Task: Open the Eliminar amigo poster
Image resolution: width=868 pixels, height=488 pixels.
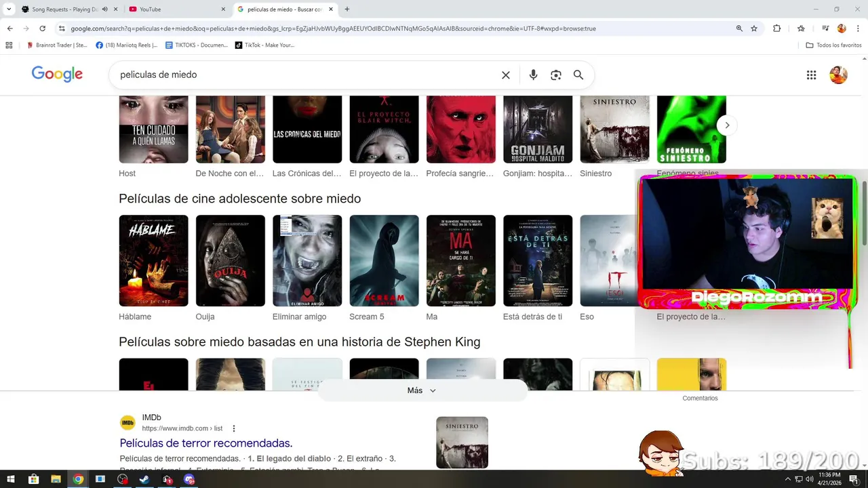Action: tap(307, 261)
